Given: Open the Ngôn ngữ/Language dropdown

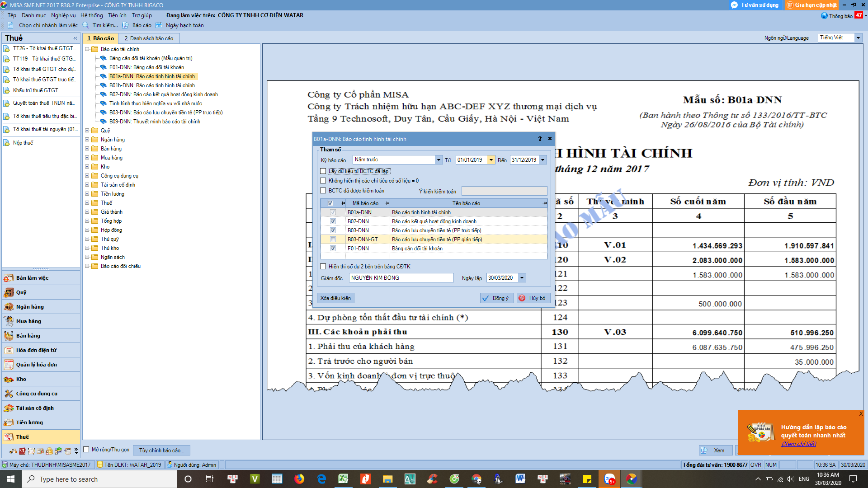Looking at the screenshot, I should [858, 38].
